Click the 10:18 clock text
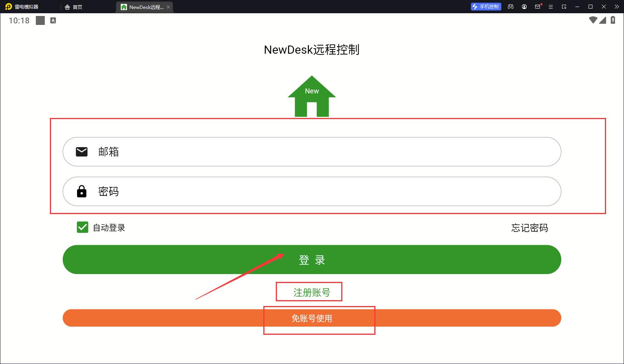 click(x=19, y=21)
